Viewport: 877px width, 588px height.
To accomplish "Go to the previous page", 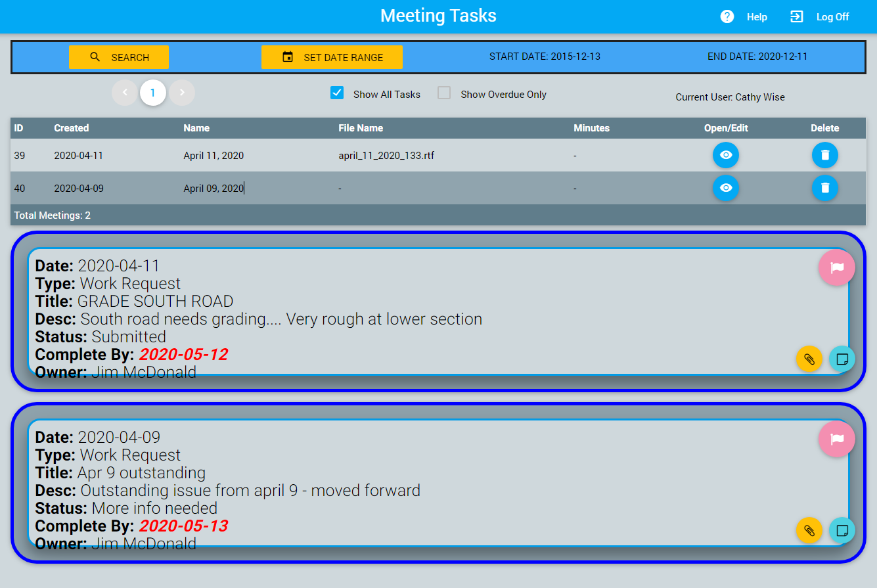I will tap(125, 93).
